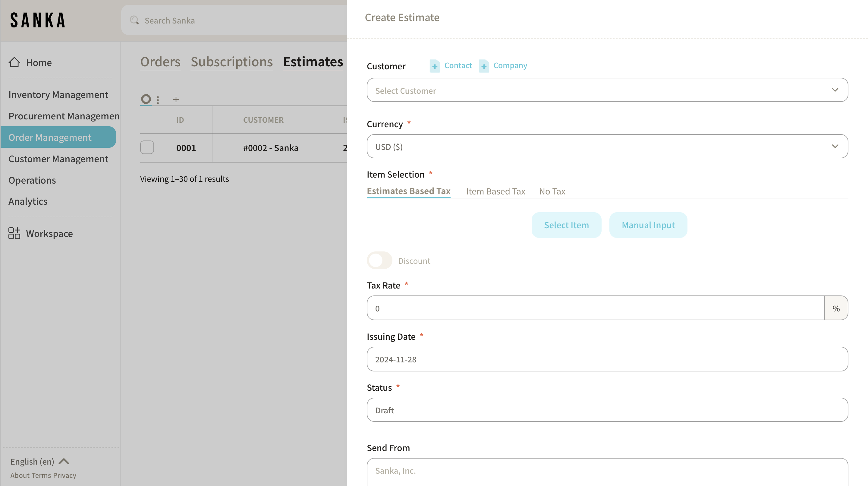This screenshot has height=486, width=868.
Task: Switch to Item Based Tax tab
Action: click(x=495, y=191)
